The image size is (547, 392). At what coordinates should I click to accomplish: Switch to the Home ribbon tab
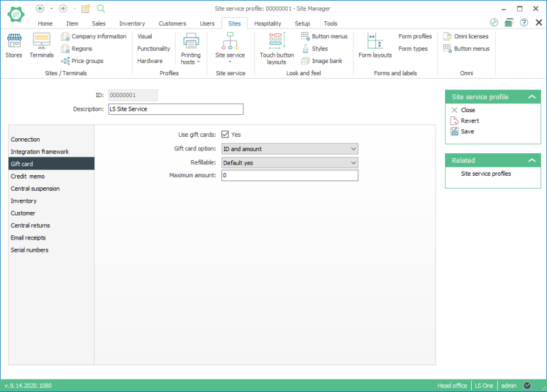(45, 23)
